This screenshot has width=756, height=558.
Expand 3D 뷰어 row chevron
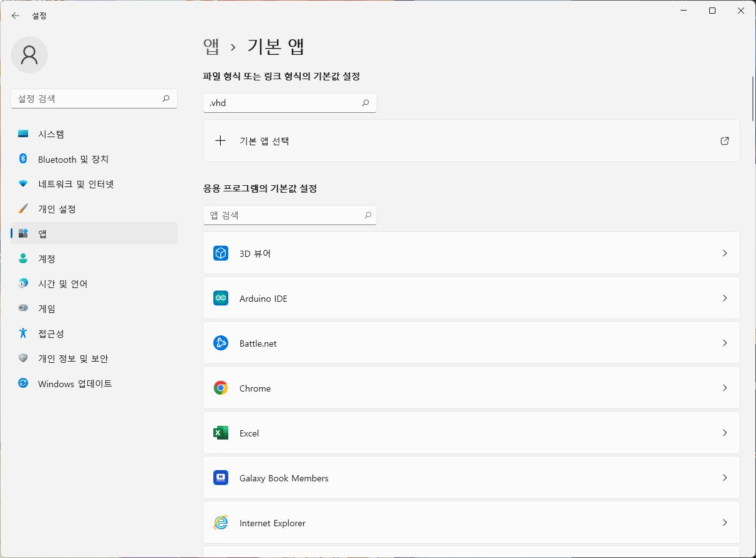pos(725,253)
